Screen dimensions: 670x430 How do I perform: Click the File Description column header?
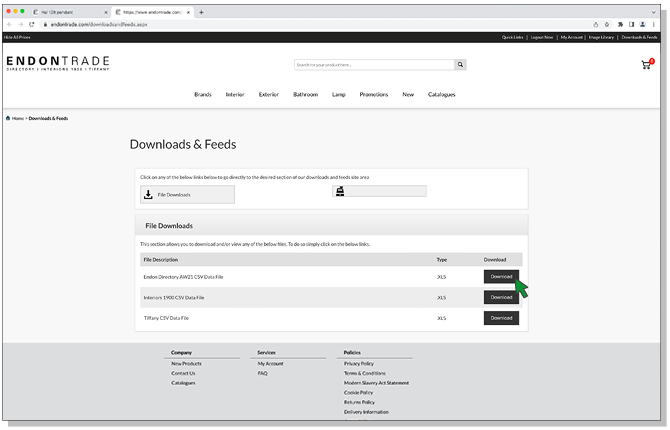click(161, 260)
